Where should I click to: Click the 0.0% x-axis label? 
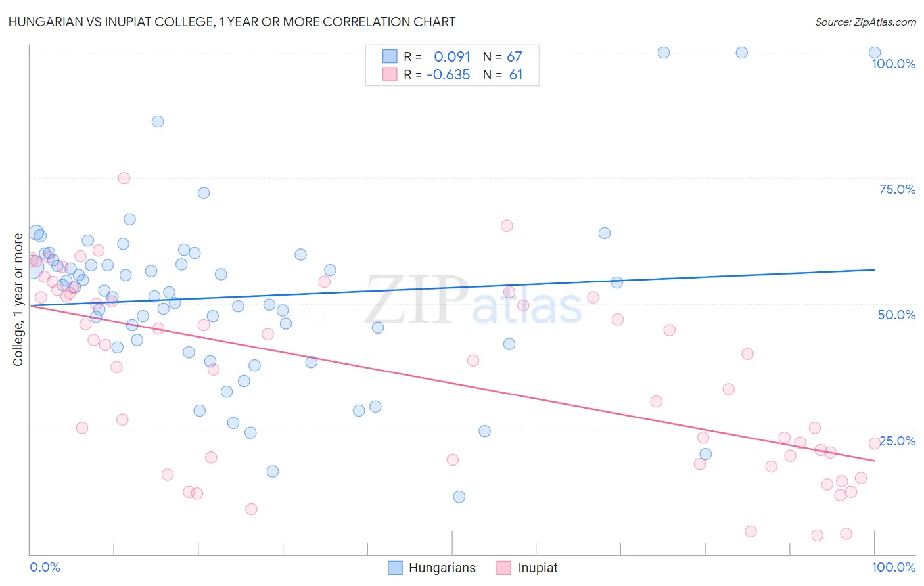point(45,567)
